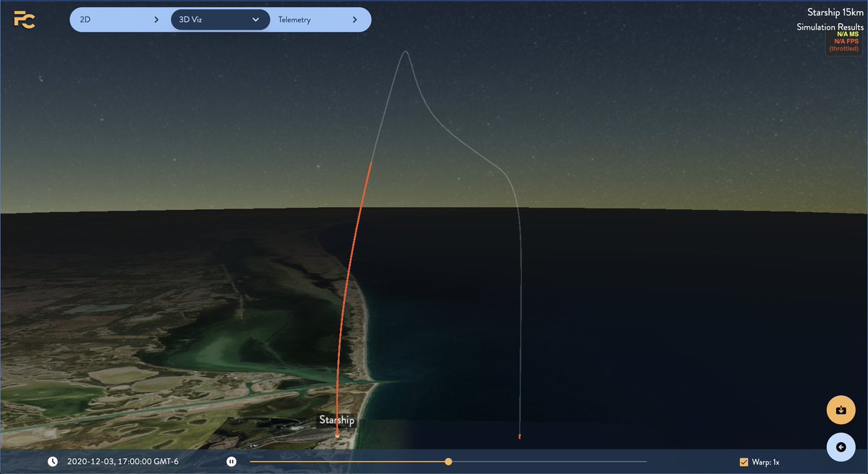This screenshot has height=474, width=868.
Task: Click the FPS performance stats panel
Action: click(843, 41)
